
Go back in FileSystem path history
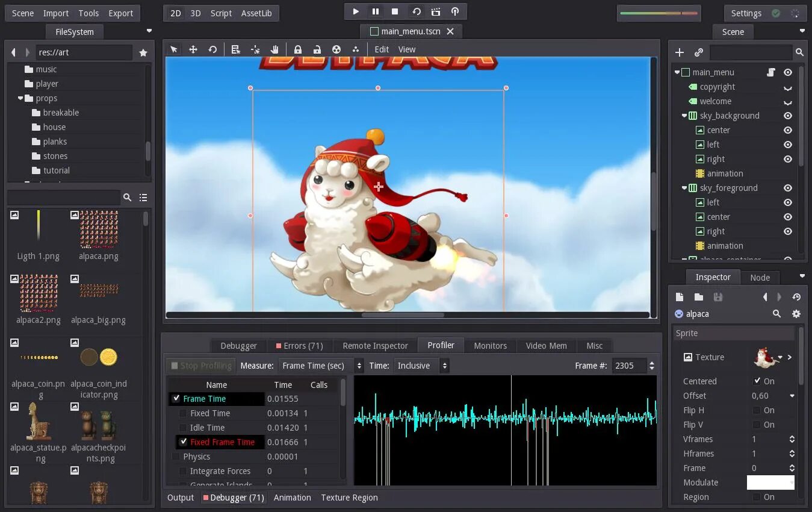pyautogui.click(x=13, y=52)
